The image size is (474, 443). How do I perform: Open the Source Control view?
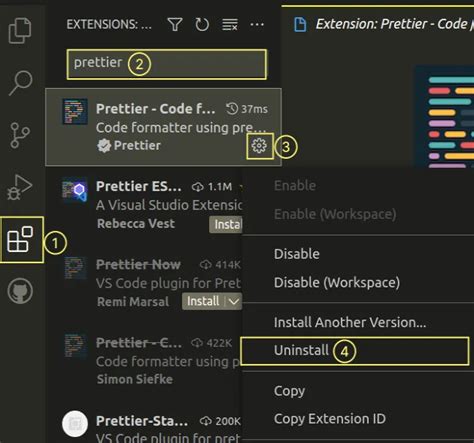pos(20,135)
